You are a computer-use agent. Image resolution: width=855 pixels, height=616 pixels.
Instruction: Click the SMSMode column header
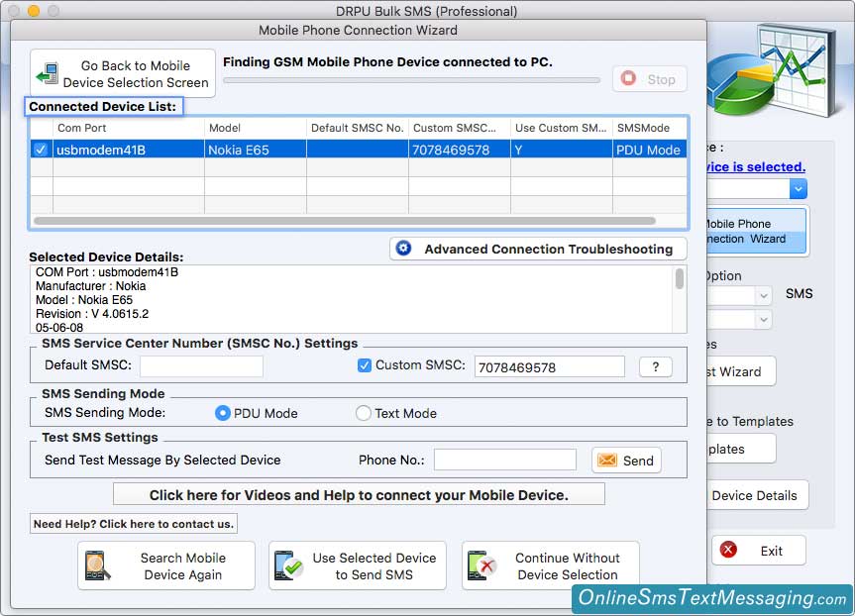pyautogui.click(x=650, y=128)
